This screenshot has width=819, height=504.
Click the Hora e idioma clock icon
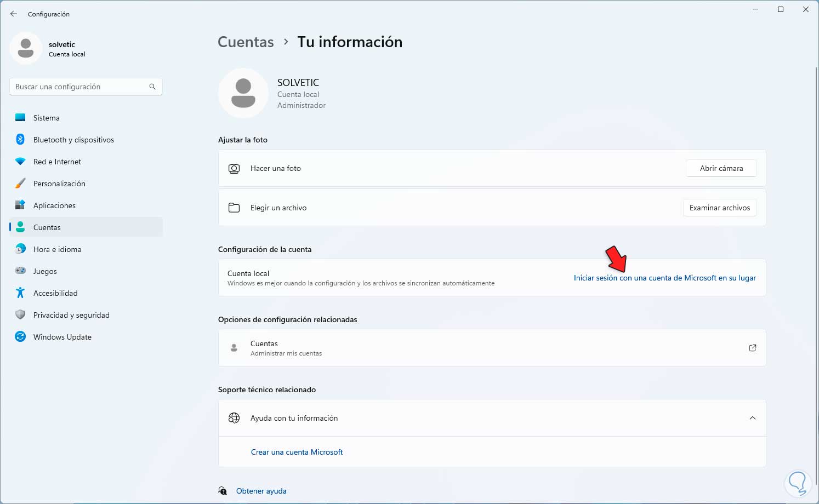tap(20, 249)
